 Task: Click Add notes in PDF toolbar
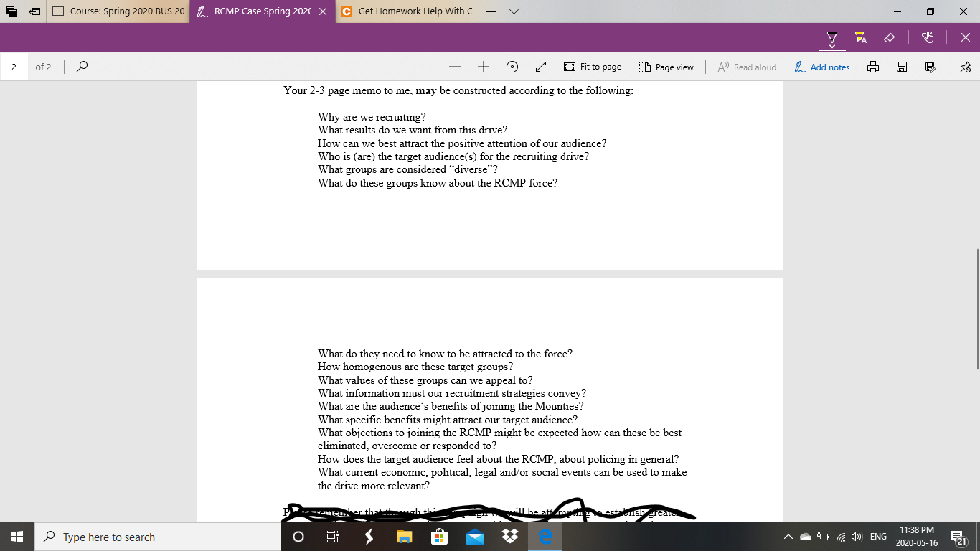coord(822,67)
